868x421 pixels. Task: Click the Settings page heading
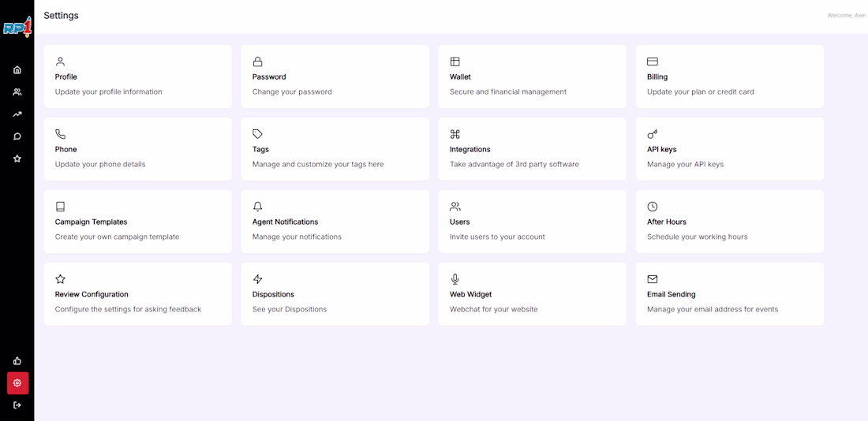tap(61, 16)
